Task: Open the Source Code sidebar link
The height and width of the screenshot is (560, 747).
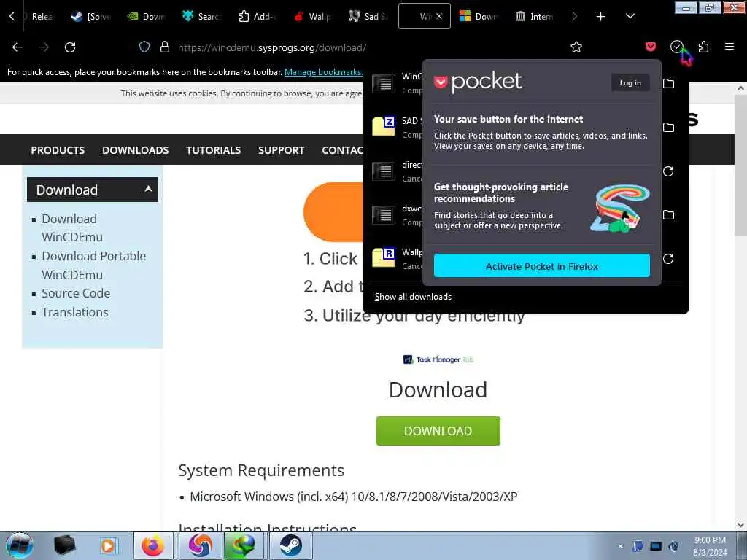Action: tap(76, 293)
